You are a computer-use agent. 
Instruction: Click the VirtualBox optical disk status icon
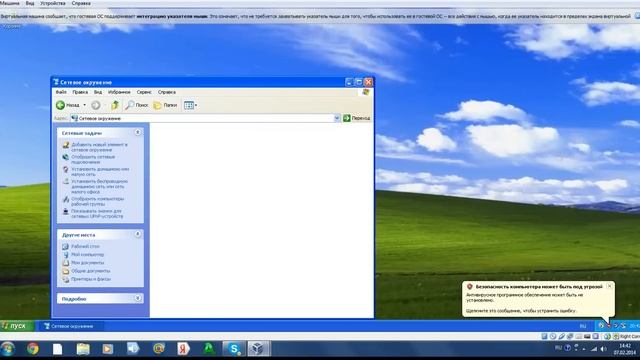click(x=553, y=336)
